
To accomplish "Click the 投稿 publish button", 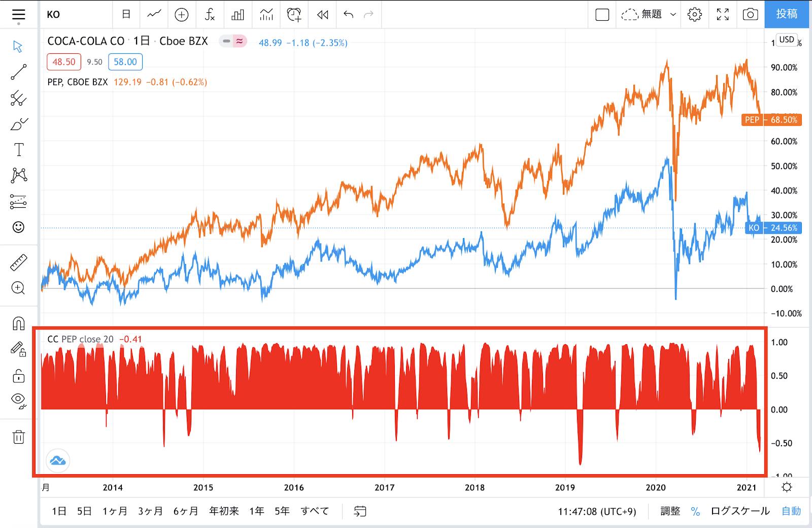I will [x=787, y=14].
